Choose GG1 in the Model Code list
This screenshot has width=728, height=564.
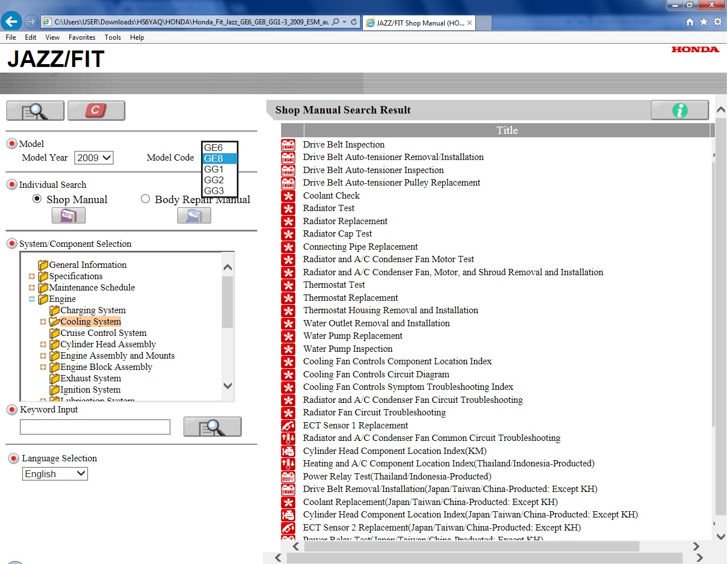tap(220, 169)
